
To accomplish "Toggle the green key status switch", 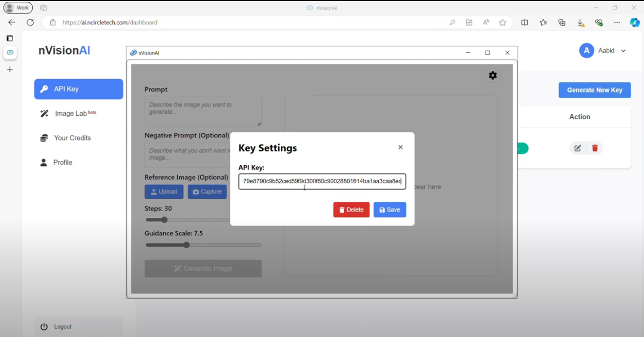I will point(522,148).
